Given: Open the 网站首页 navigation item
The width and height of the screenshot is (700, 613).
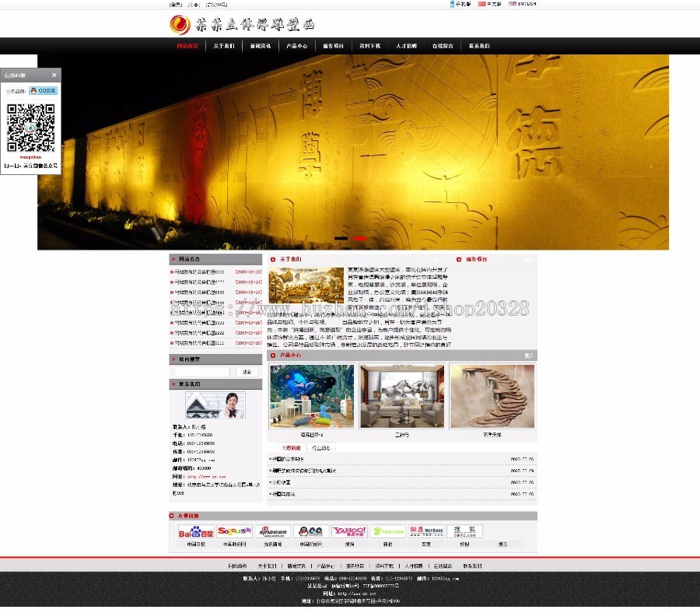Looking at the screenshot, I should 187,46.
